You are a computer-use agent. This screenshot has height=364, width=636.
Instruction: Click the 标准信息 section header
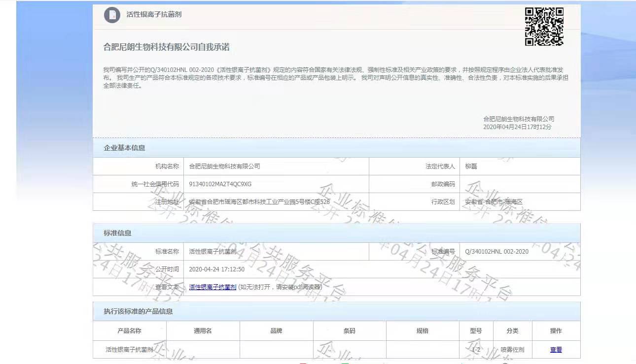click(x=117, y=233)
